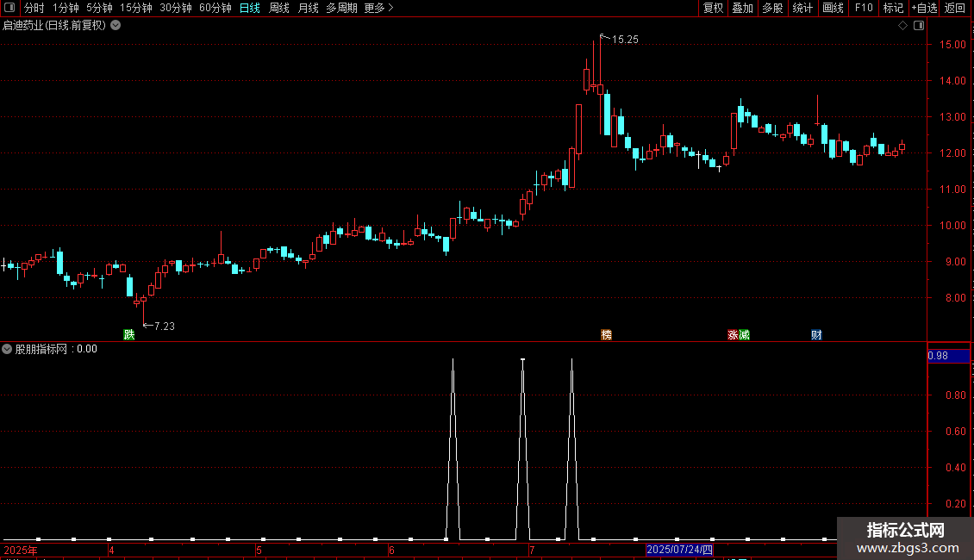974x560 pixels.
Task: Click the 15.25 high price label
Action: click(x=625, y=40)
